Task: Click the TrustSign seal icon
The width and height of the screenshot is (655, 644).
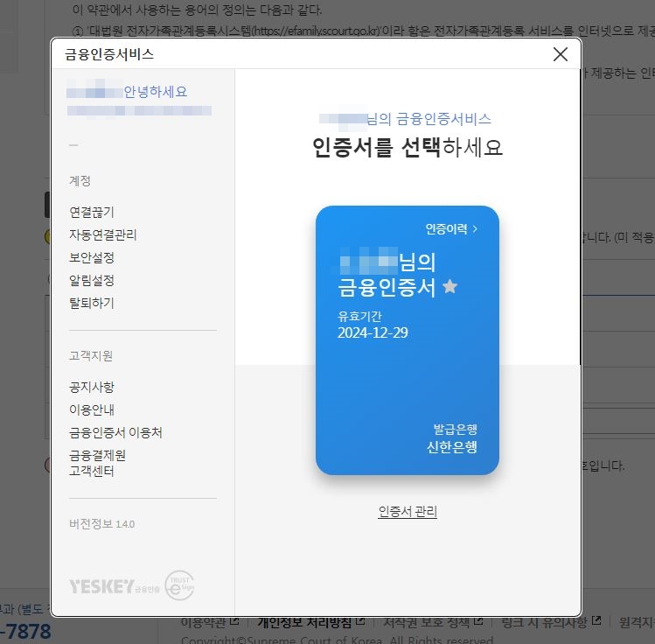Action: click(179, 585)
